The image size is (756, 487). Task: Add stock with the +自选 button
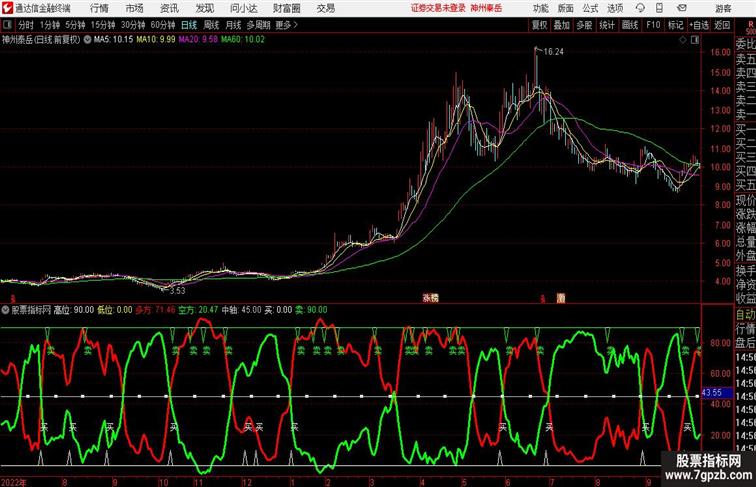(699, 25)
